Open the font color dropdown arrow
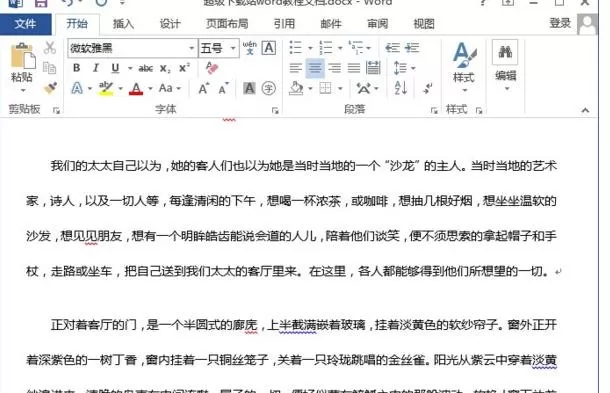This screenshot has width=610, height=393. [150, 89]
